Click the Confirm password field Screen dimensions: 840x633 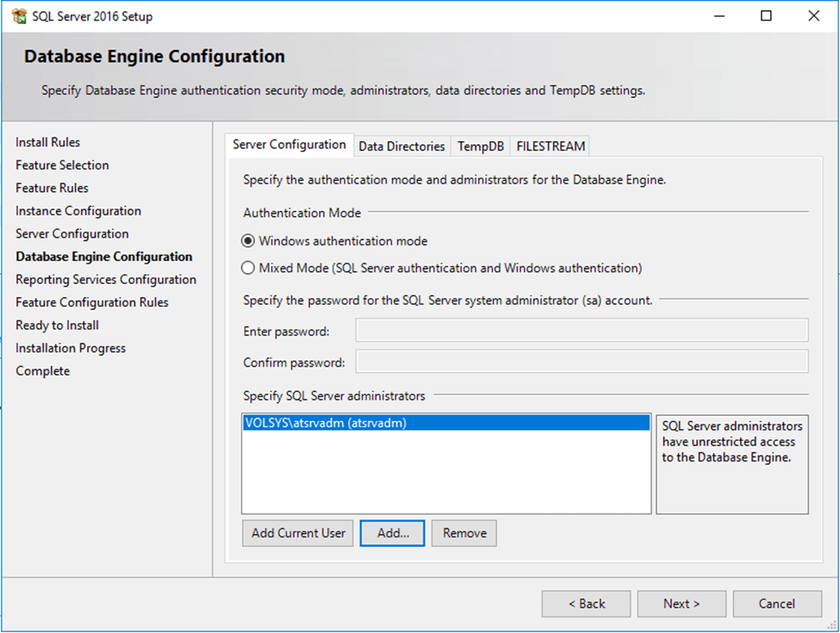(x=582, y=362)
